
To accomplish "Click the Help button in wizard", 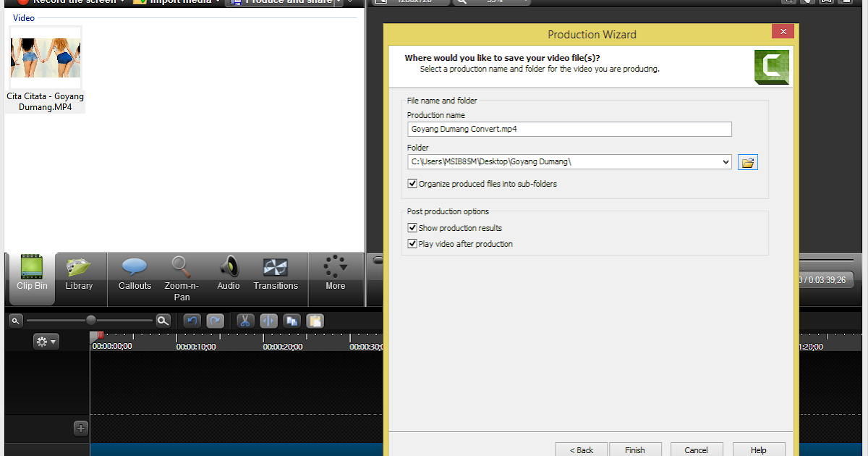I will pos(758,449).
